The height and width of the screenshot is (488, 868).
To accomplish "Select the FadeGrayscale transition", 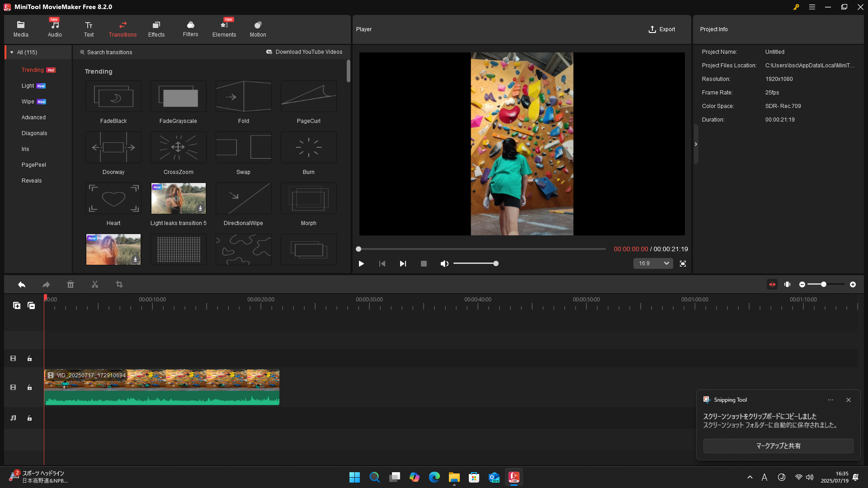I will [179, 96].
